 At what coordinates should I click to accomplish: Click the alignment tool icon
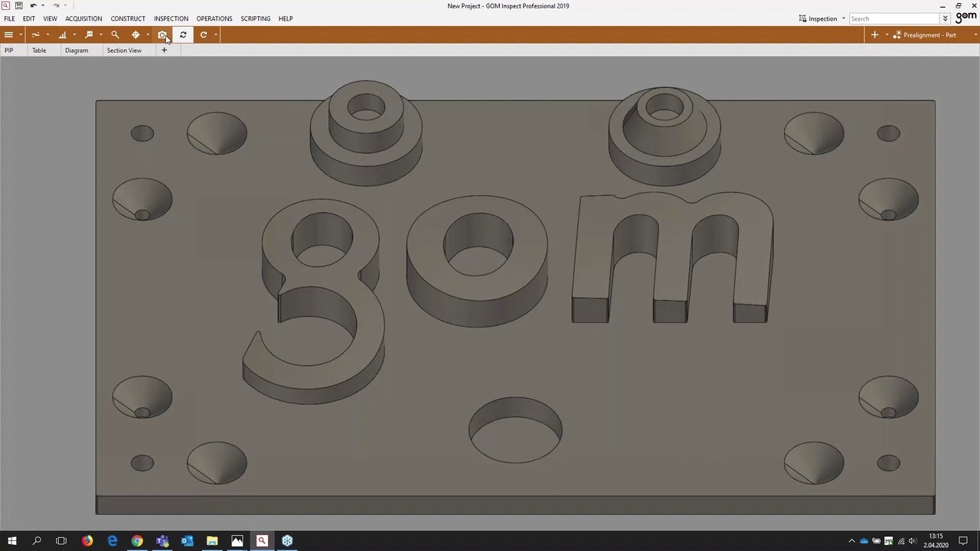(35, 34)
